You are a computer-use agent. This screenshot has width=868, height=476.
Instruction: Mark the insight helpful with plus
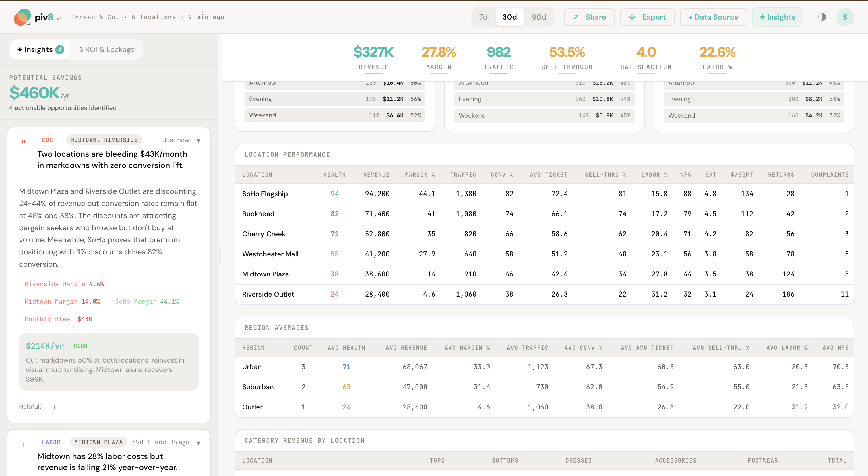click(x=54, y=407)
